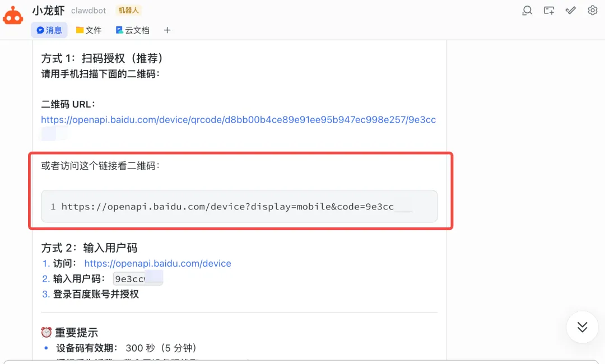Image resolution: width=605 pixels, height=364 pixels.
Task: Click the clawdbot alias text
Action: [x=89, y=11]
